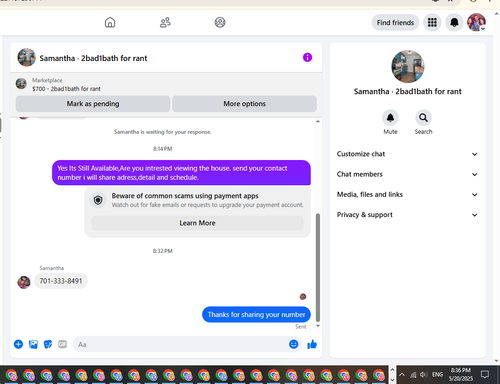Click Samantha's avatar beside phone number message
The image size is (500, 384).
(24, 282)
